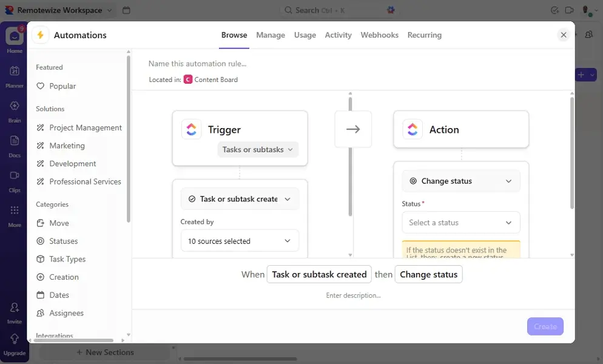The width and height of the screenshot is (603, 364).
Task: Expand the Tasks or subtasks trigger dropdown
Action: pos(258,149)
